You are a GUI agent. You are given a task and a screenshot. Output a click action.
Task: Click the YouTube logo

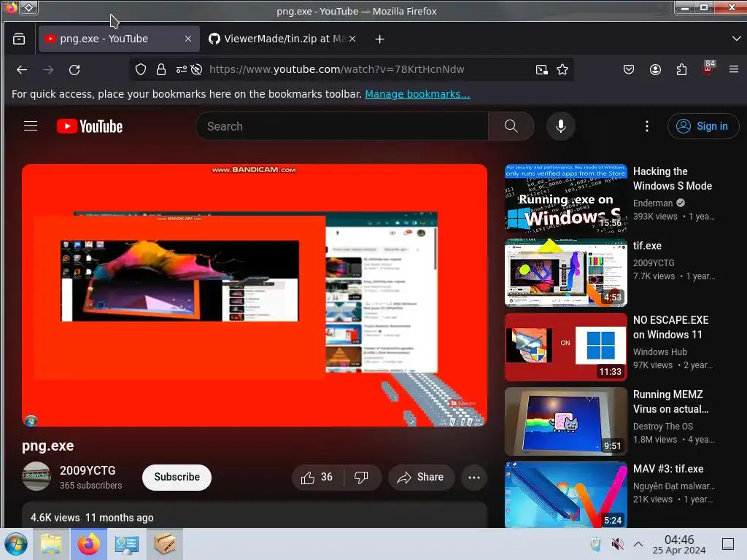pos(90,126)
